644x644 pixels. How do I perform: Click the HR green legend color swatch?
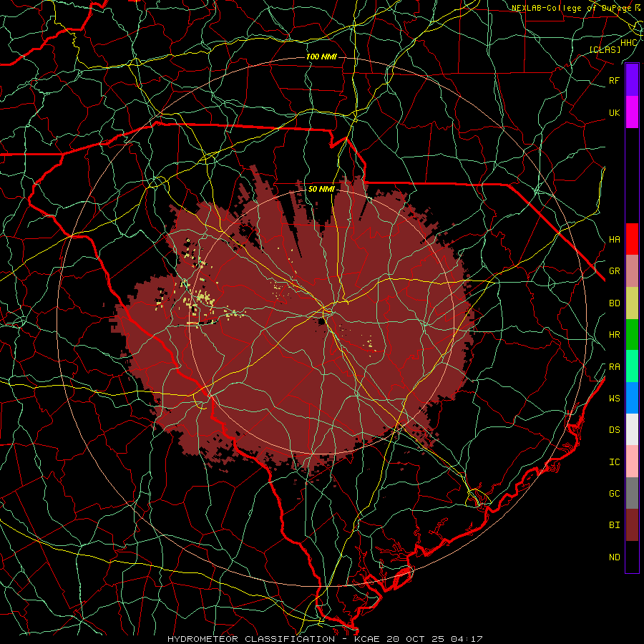point(632,335)
